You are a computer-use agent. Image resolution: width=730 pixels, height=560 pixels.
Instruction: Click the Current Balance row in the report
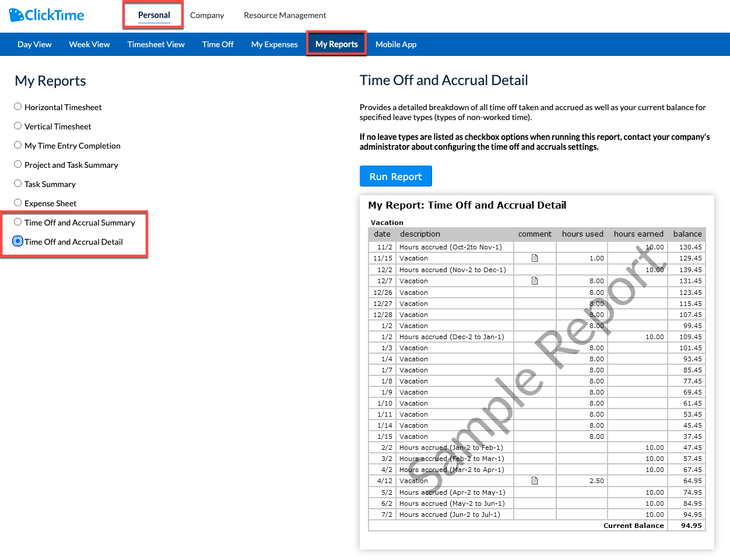(x=634, y=525)
